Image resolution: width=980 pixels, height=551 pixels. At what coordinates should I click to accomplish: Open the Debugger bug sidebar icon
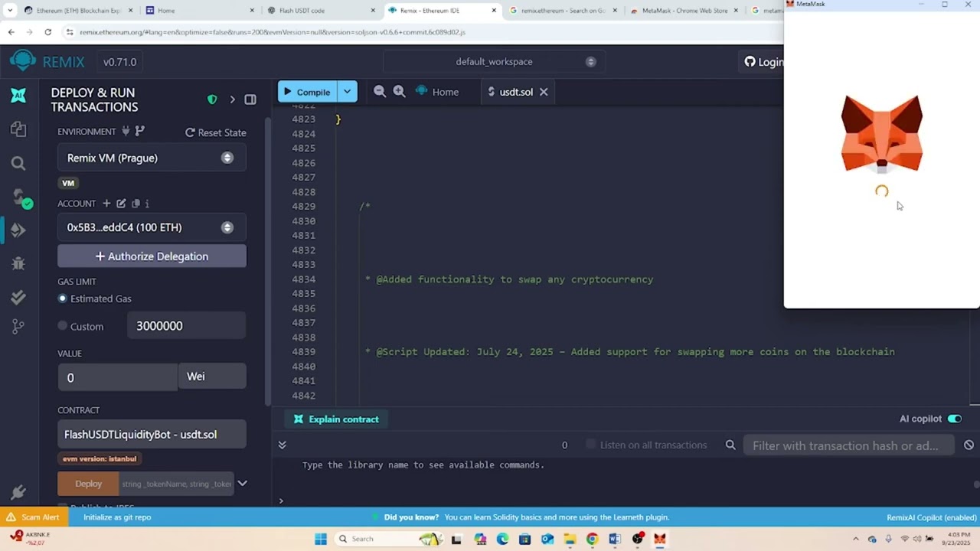[x=18, y=264]
